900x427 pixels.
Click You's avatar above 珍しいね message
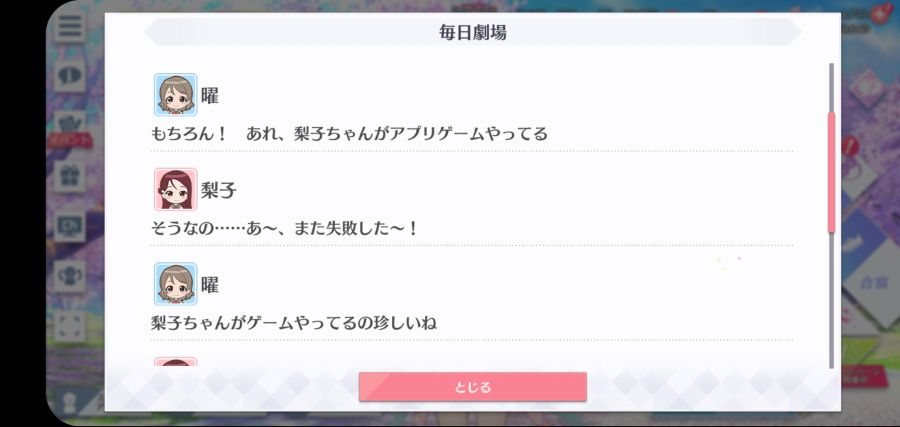[176, 284]
